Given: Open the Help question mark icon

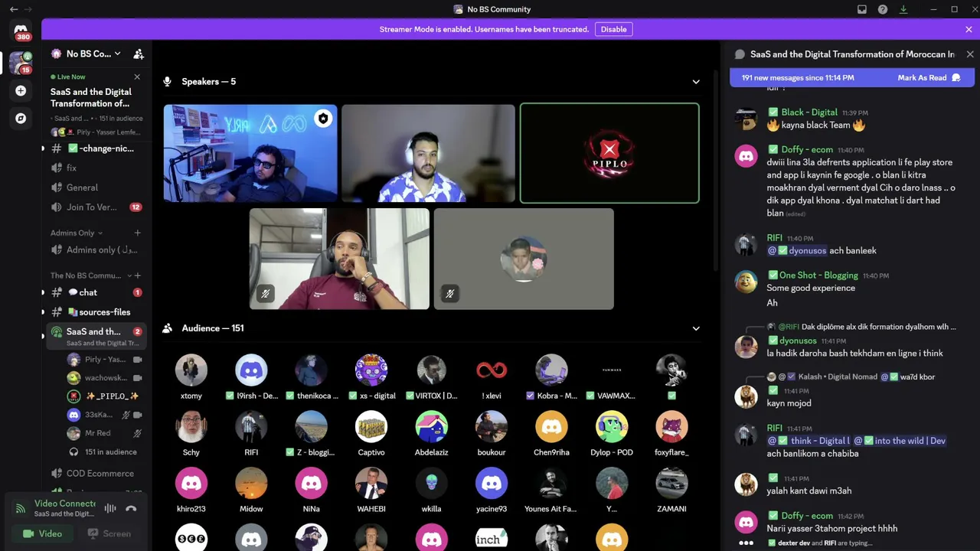Looking at the screenshot, I should pos(883,9).
